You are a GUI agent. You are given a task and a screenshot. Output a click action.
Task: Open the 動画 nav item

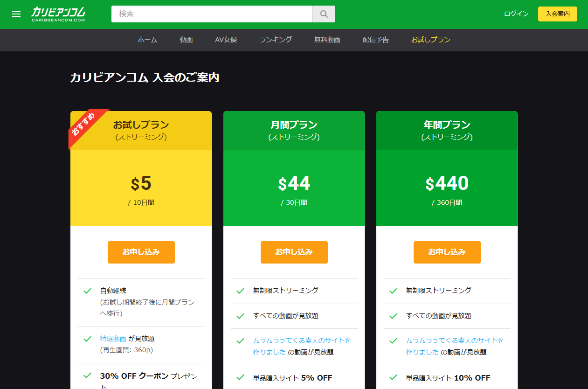186,40
